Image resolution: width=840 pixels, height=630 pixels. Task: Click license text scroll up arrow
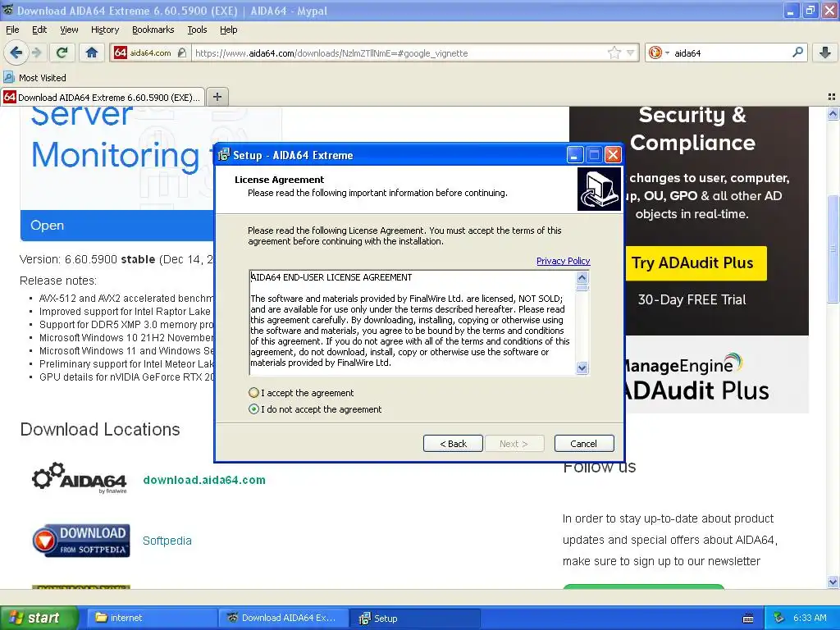[x=582, y=277]
